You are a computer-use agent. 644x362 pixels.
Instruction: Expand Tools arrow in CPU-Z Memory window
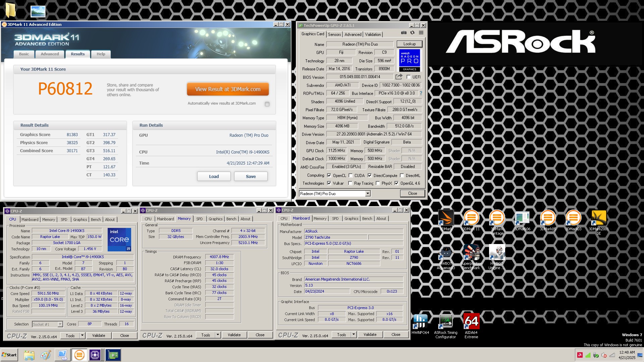(x=217, y=335)
